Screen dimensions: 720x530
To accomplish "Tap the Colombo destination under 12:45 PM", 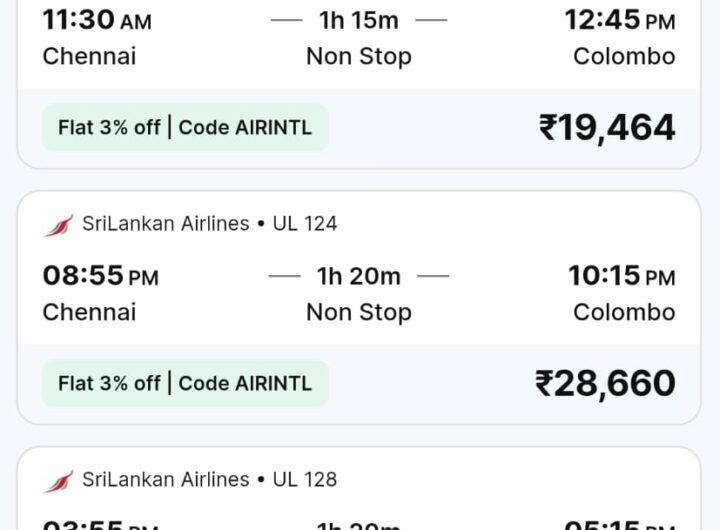I will pos(624,56).
